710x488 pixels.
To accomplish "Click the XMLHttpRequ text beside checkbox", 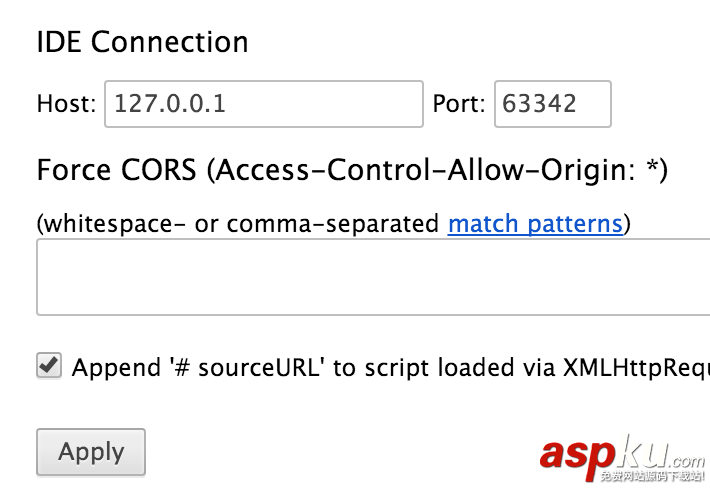I will (x=640, y=367).
